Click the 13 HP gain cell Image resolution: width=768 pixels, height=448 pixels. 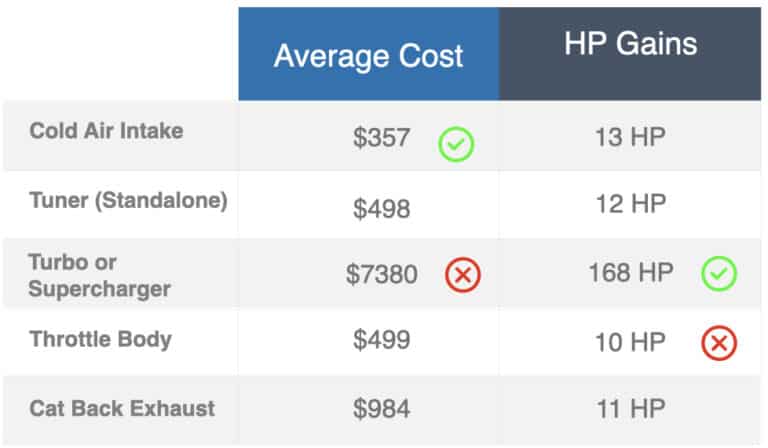[630, 137]
